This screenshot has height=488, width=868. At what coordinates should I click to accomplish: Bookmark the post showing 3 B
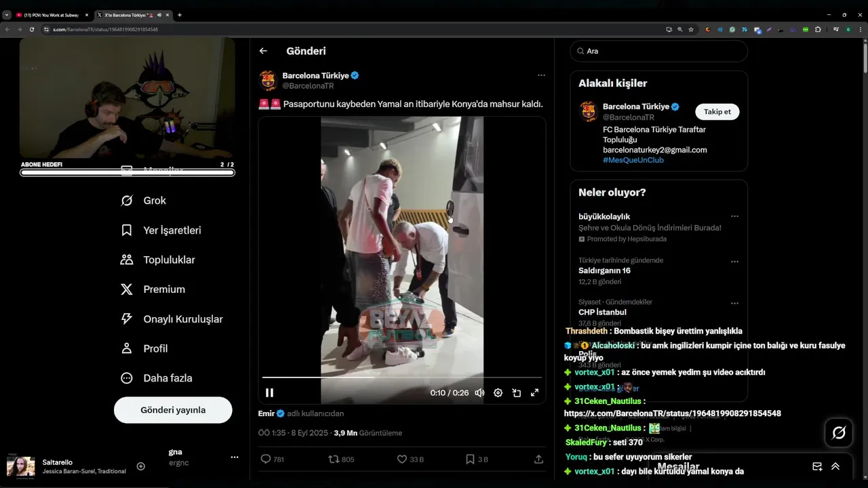pyautogui.click(x=476, y=459)
